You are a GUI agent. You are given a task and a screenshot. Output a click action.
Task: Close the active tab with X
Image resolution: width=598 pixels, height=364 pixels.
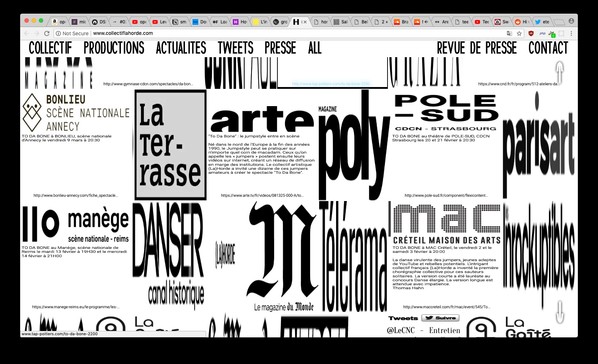[x=305, y=22]
